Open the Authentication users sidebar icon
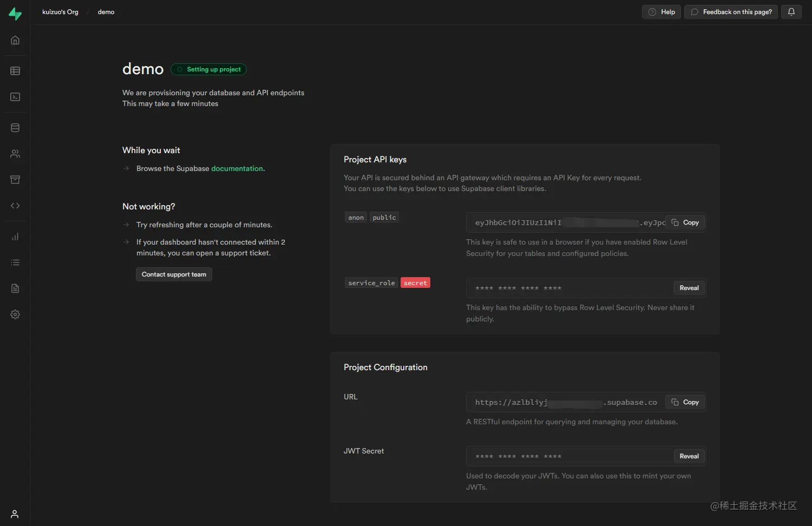Screen dimensions: 812x526 point(15,154)
